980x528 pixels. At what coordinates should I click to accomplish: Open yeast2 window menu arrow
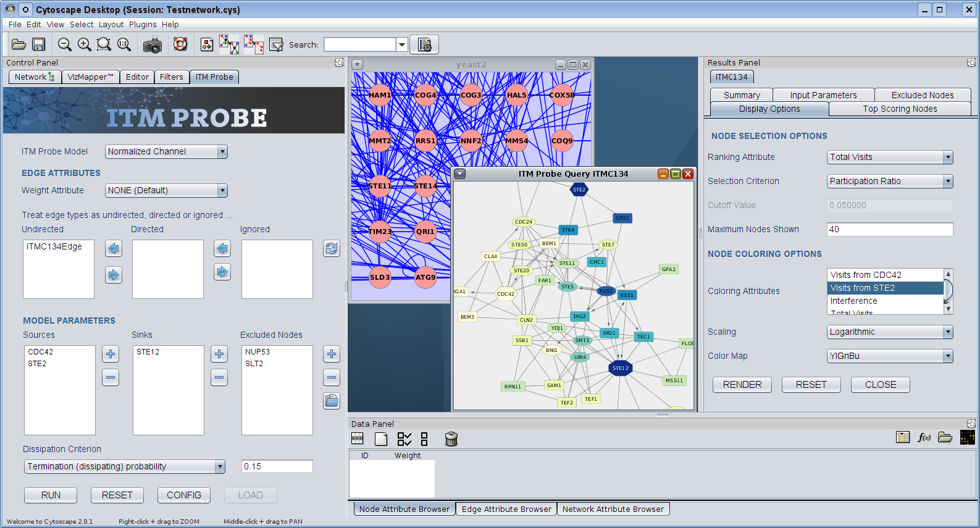coord(358,64)
